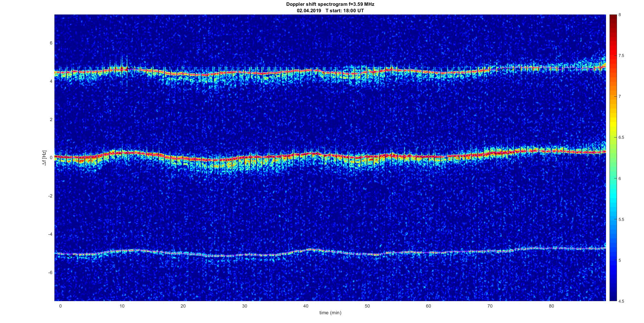Click x-axis tick label '20'

tap(183, 306)
